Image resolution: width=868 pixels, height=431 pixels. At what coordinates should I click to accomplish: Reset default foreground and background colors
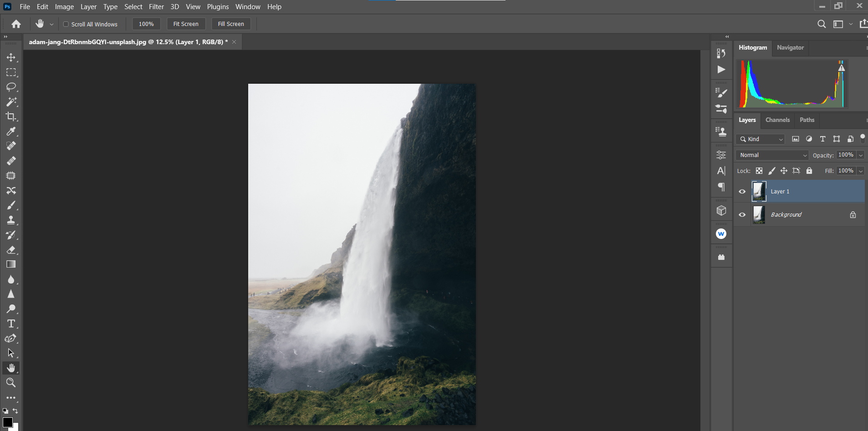tap(5, 411)
